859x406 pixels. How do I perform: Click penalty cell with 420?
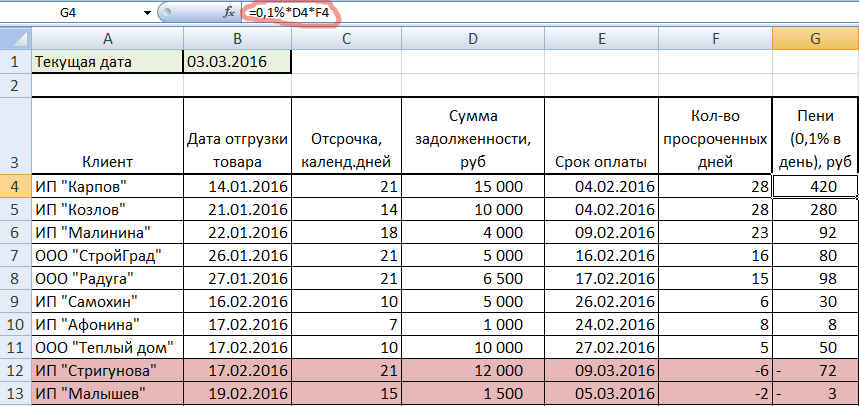pyautogui.click(x=815, y=186)
